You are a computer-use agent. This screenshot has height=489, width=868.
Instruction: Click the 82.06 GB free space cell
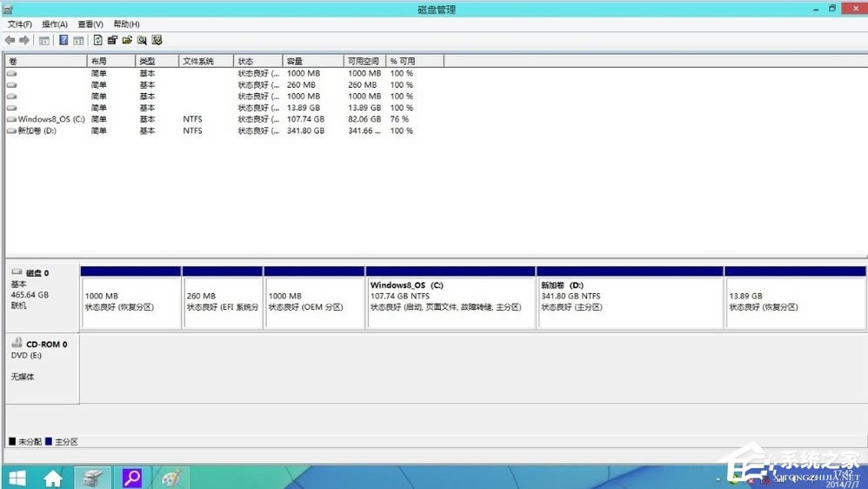(x=364, y=119)
